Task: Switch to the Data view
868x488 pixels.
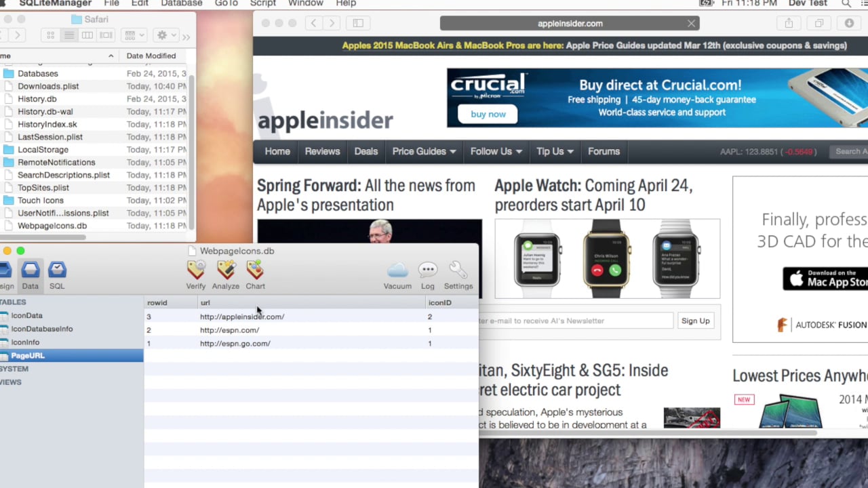Action: pyautogui.click(x=30, y=275)
